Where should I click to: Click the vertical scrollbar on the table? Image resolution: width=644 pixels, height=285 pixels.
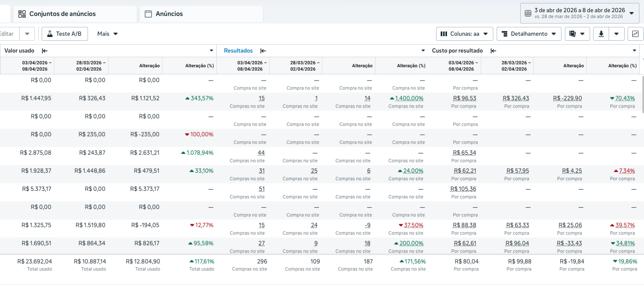[642, 95]
